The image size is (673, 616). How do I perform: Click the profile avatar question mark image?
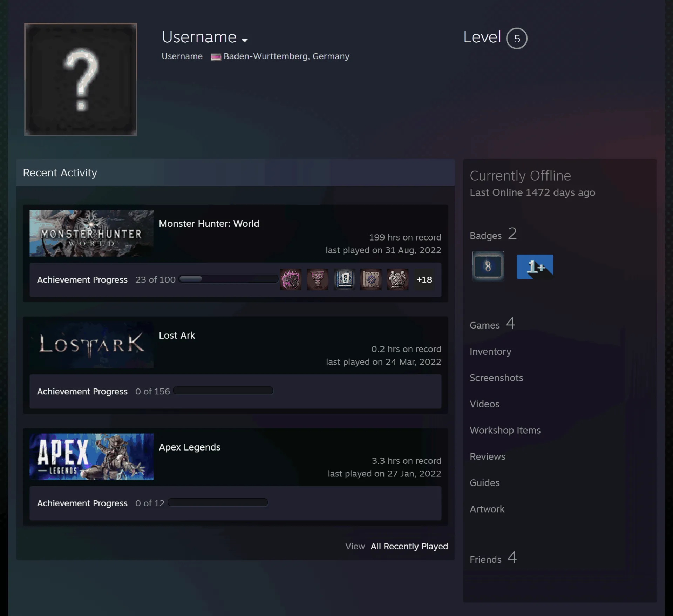(x=81, y=79)
